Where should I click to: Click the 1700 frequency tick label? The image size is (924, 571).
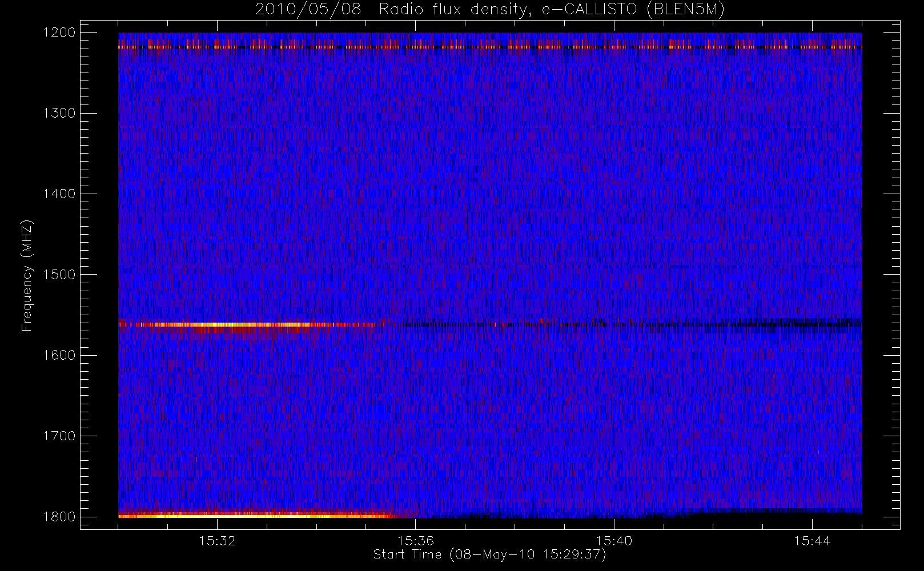(59, 436)
